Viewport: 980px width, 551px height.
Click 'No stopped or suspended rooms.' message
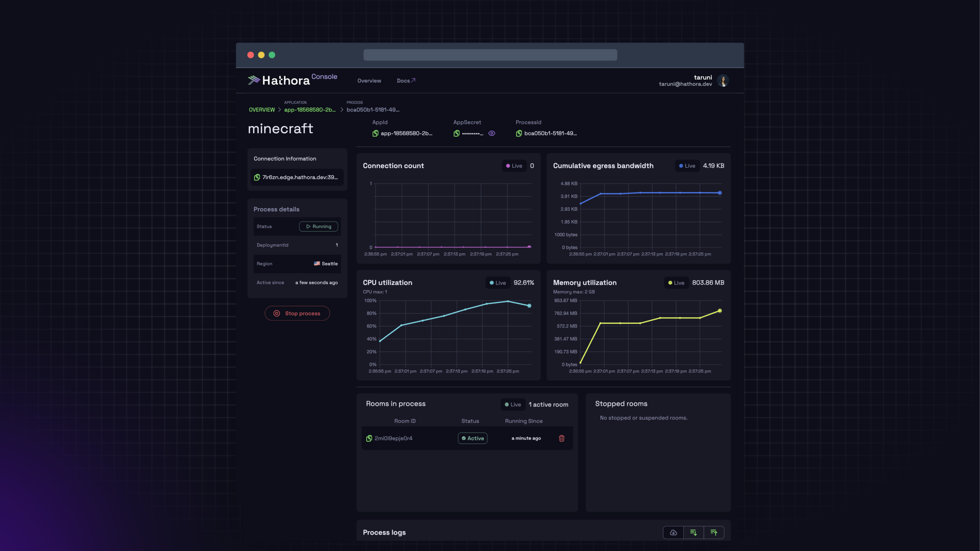[643, 418]
